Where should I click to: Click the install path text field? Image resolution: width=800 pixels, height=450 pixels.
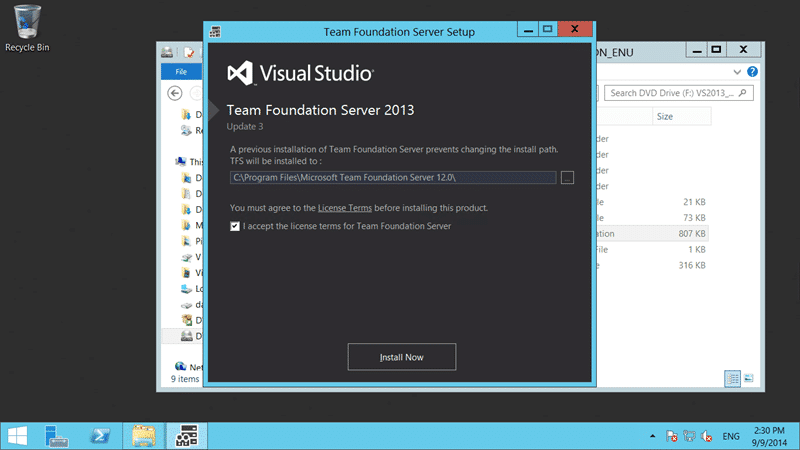[392, 178]
